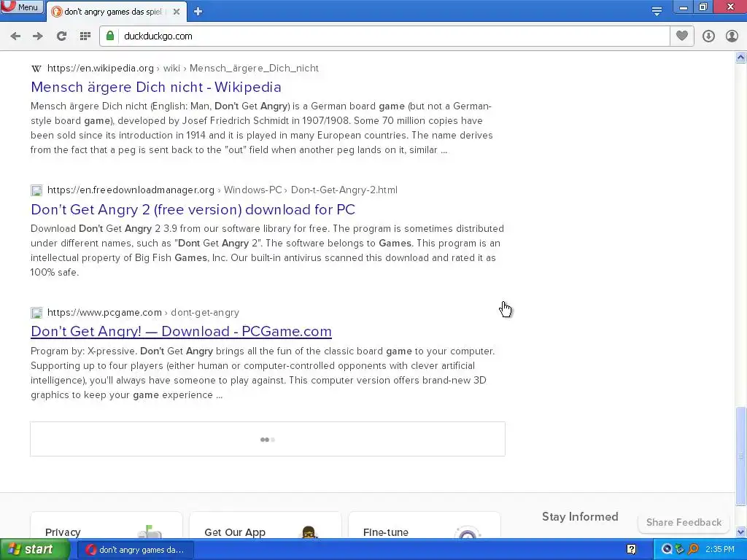This screenshot has width=747, height=560.
Task: Click the freedownloadmanager result favicon
Action: tap(36, 190)
